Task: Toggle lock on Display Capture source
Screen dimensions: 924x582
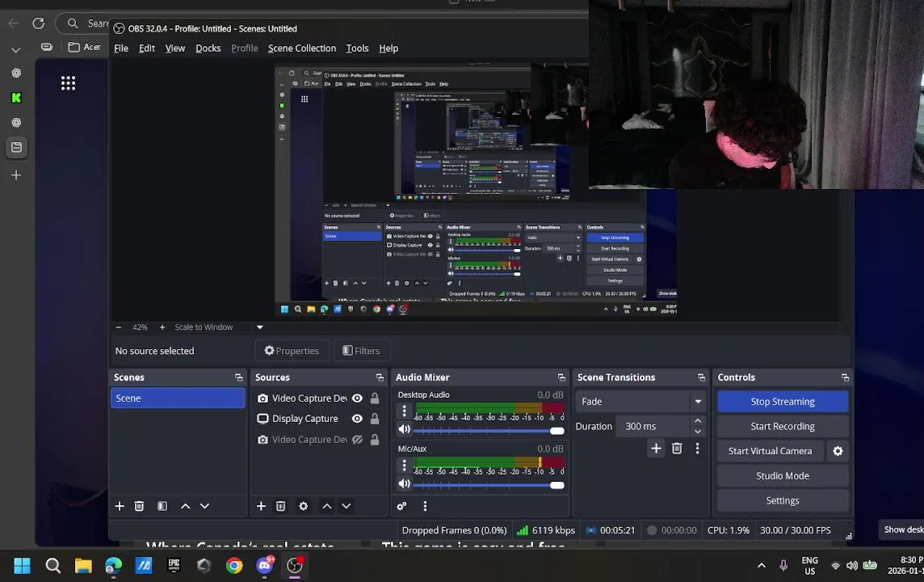Action: (x=374, y=419)
